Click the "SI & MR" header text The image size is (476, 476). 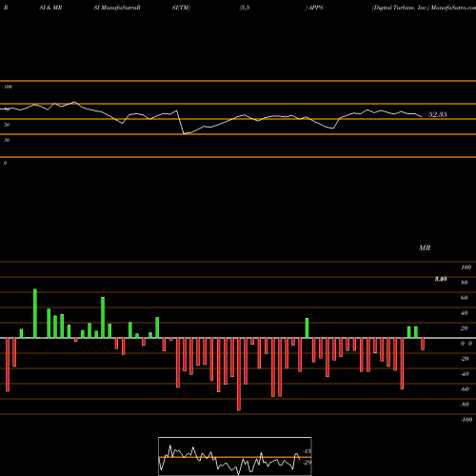pyautogui.click(x=50, y=8)
